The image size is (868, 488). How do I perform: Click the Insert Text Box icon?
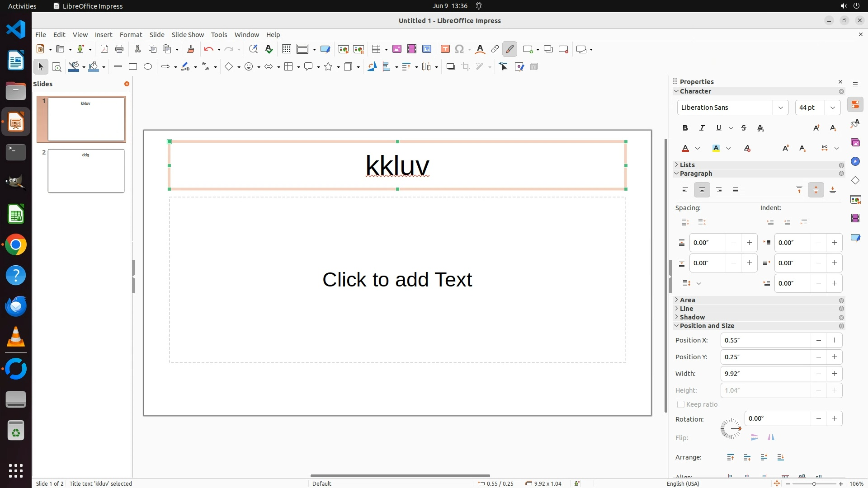coord(445,49)
